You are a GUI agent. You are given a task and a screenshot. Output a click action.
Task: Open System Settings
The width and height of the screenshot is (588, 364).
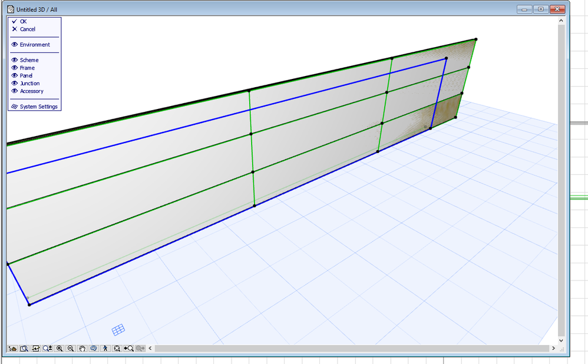pos(35,107)
